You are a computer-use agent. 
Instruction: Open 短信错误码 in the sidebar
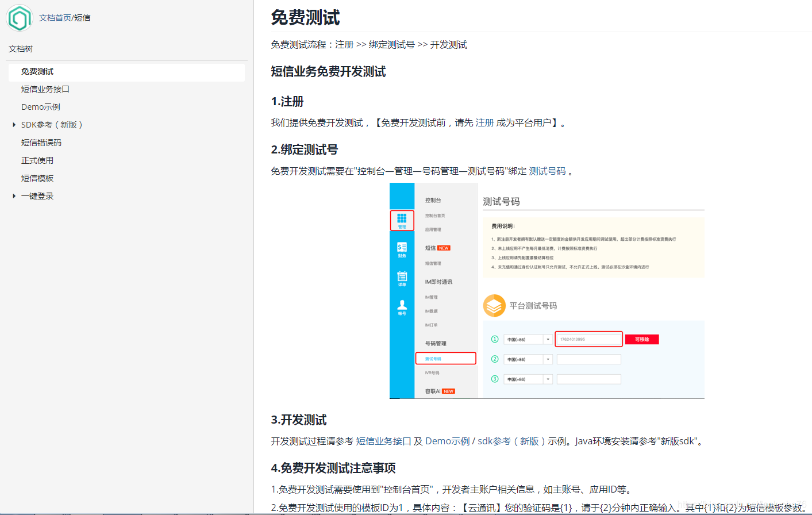pyautogui.click(x=41, y=143)
